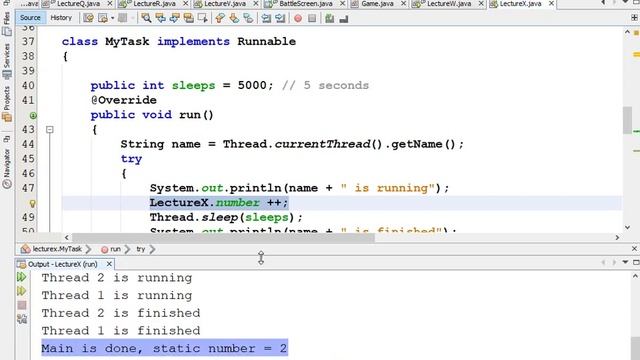Close the LectureV.java tab
Screen dimensions: 640x360
pyautogui.click(x=256, y=4)
